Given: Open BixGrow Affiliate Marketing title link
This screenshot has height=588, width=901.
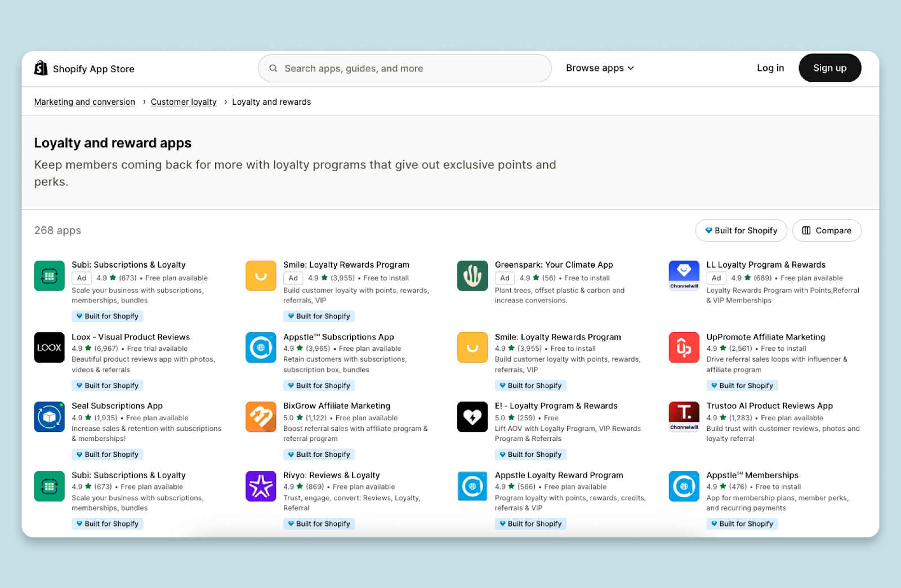Looking at the screenshot, I should 337,406.
